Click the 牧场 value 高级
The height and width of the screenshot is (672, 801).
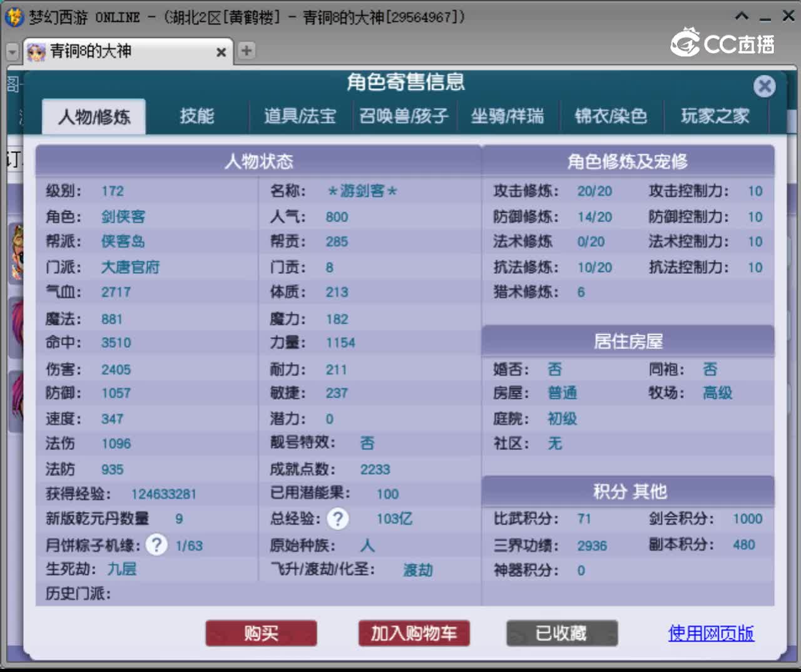coord(717,393)
